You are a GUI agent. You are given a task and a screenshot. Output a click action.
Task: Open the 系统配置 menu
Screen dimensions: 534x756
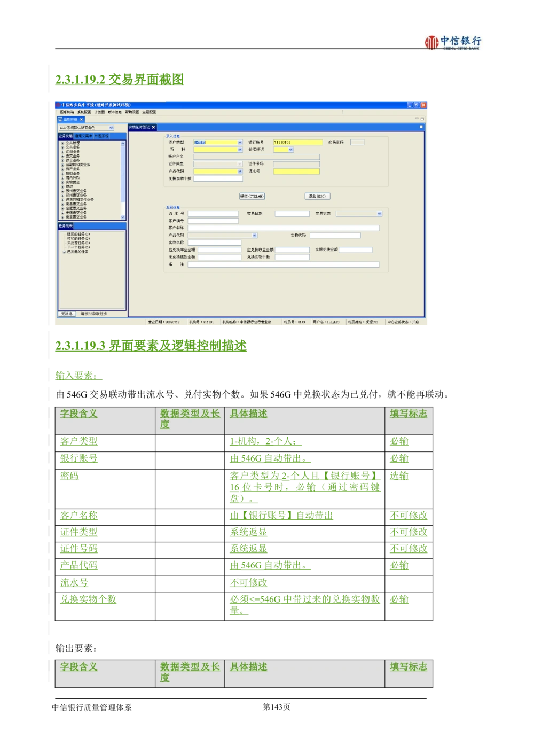point(84,112)
